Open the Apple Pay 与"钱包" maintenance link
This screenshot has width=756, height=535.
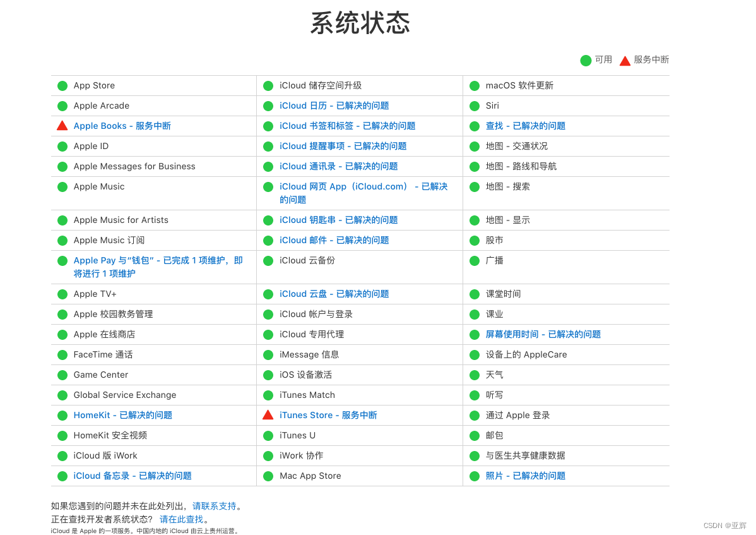158,267
